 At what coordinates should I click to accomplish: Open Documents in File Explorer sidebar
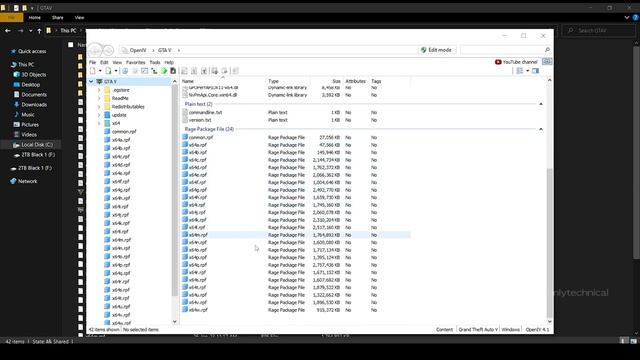(34, 95)
